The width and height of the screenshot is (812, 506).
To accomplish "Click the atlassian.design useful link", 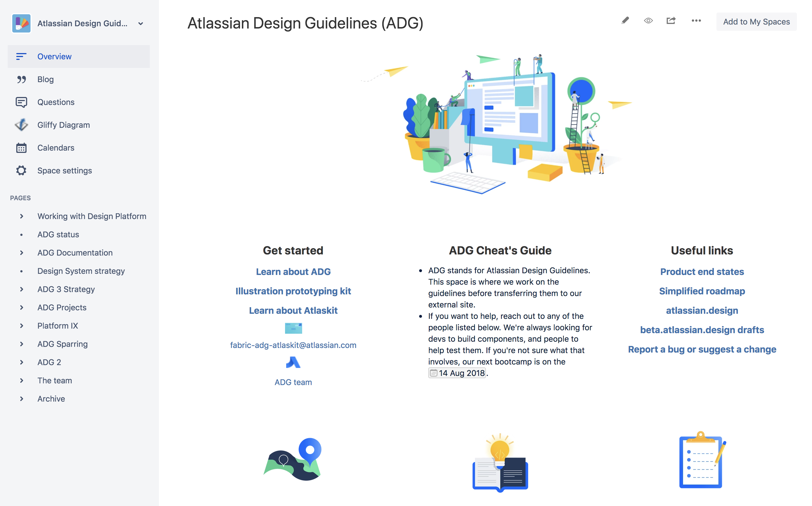I will point(702,310).
